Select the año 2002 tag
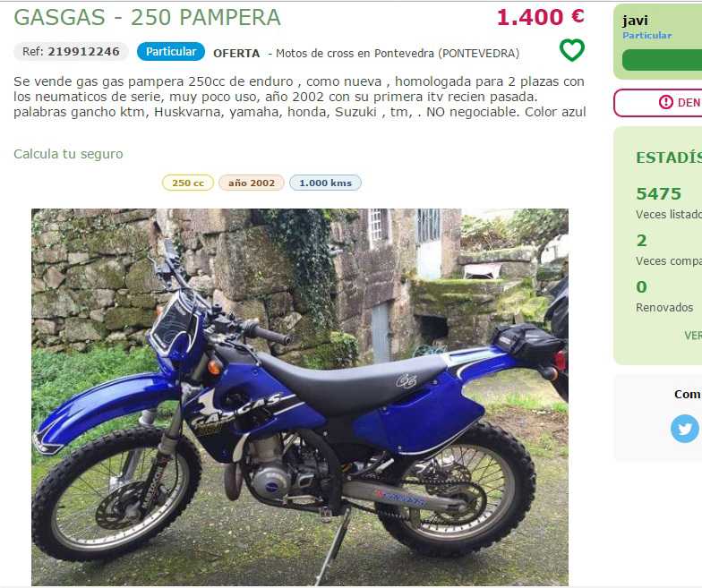This screenshot has width=702, height=588. (251, 183)
